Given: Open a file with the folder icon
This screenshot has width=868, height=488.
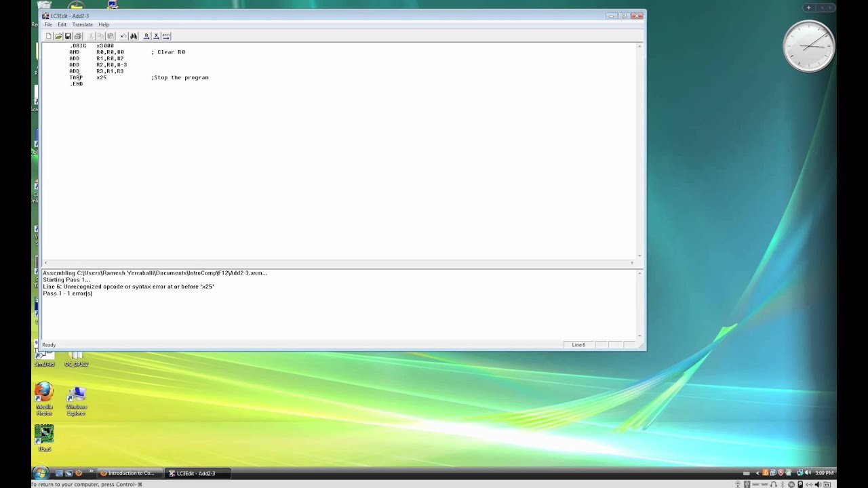Looking at the screenshot, I should point(58,36).
